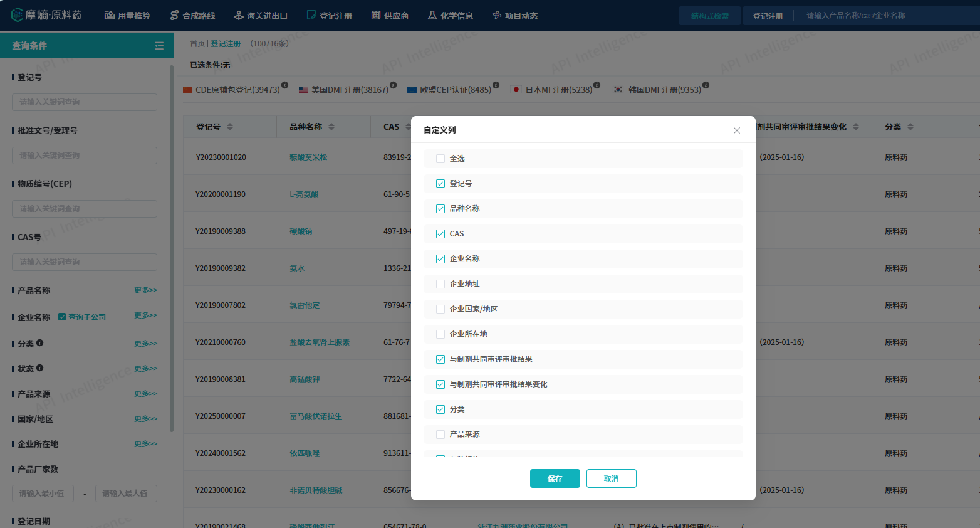The width and height of the screenshot is (980, 528).
Task: Expand 更多>> for 国家/地区 filter
Action: (x=145, y=418)
